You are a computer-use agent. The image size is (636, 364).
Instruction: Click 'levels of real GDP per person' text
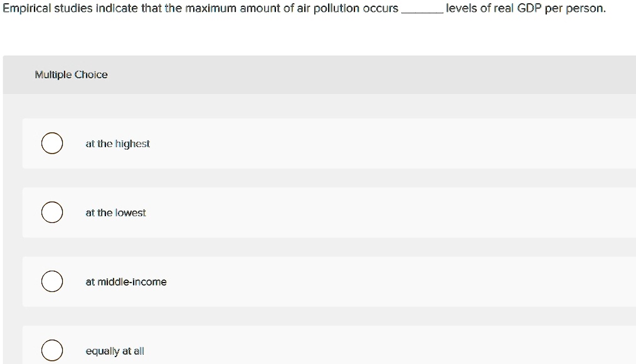tap(525, 9)
